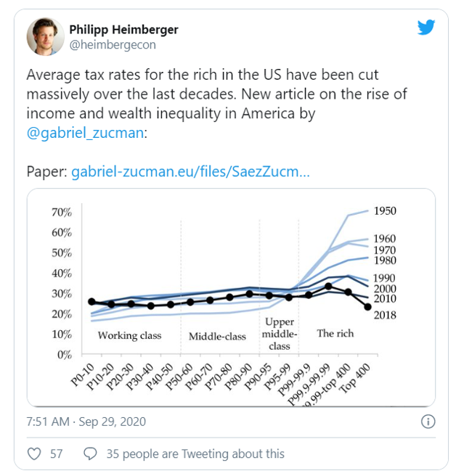Image resolution: width=456 pixels, height=476 pixels.
Task: Like the tweet with the heart icon
Action: point(34,454)
